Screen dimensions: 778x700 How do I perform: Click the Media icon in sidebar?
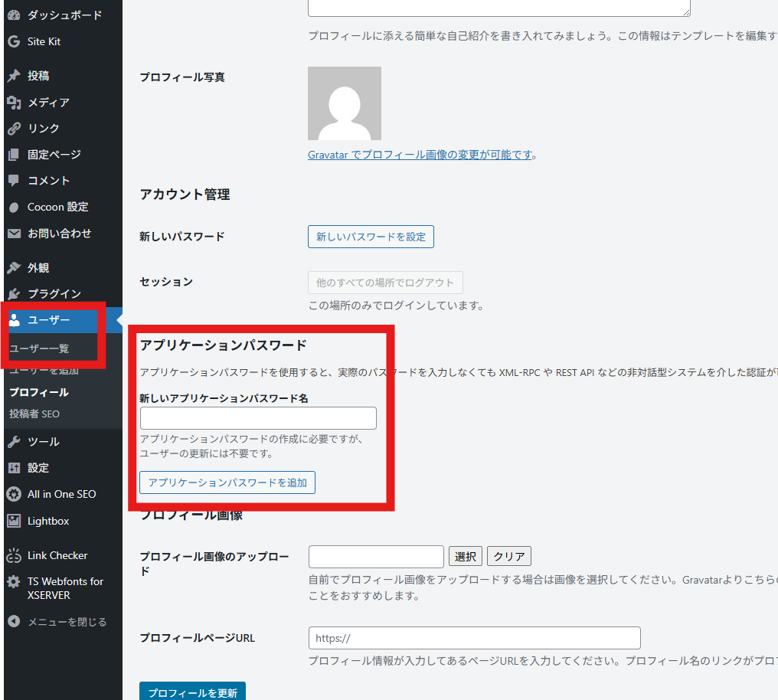[13, 102]
